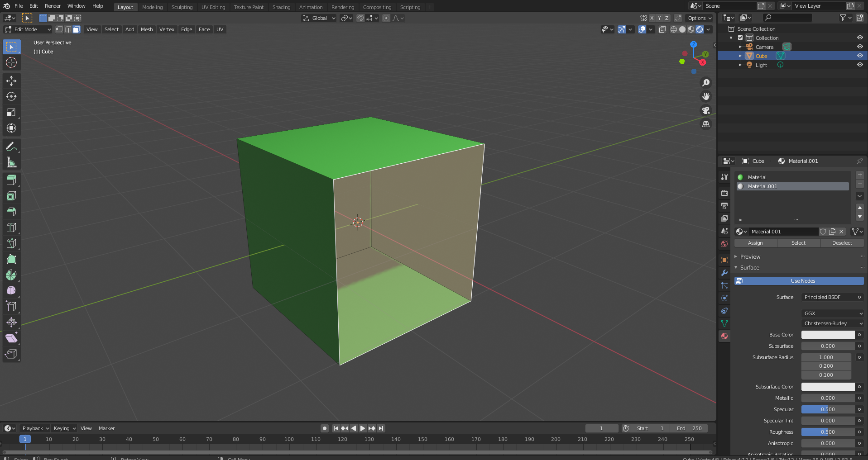Choose the Bevel tool
Viewport: 868px width, 460px height.
click(x=11, y=212)
